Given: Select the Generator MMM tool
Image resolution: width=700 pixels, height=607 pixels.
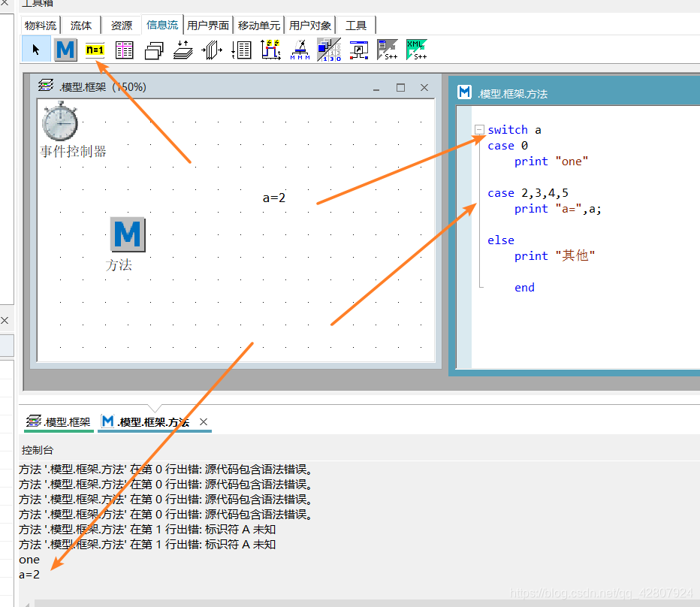Looking at the screenshot, I should pyautogui.click(x=300, y=50).
